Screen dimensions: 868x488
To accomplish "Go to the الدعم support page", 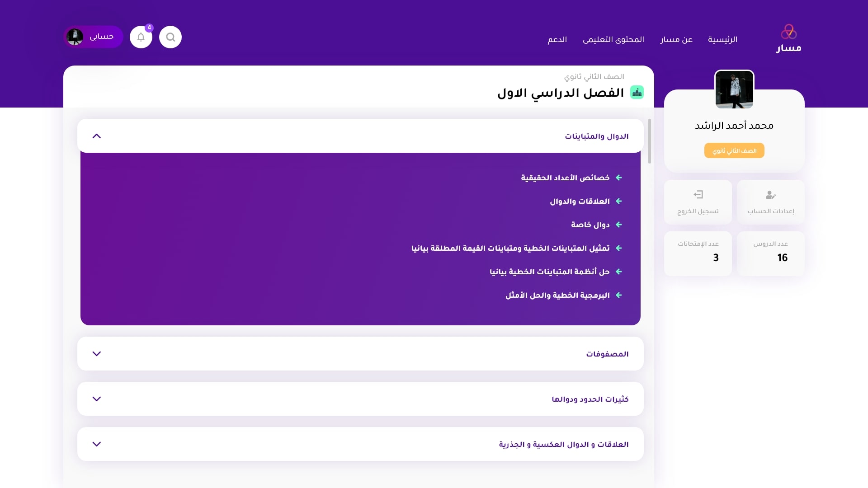I will 557,40.
